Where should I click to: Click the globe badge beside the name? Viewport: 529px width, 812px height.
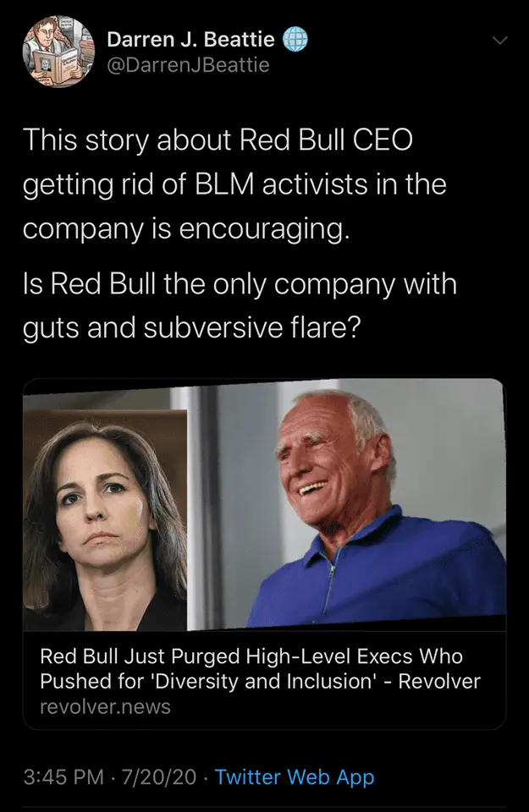pos(295,40)
